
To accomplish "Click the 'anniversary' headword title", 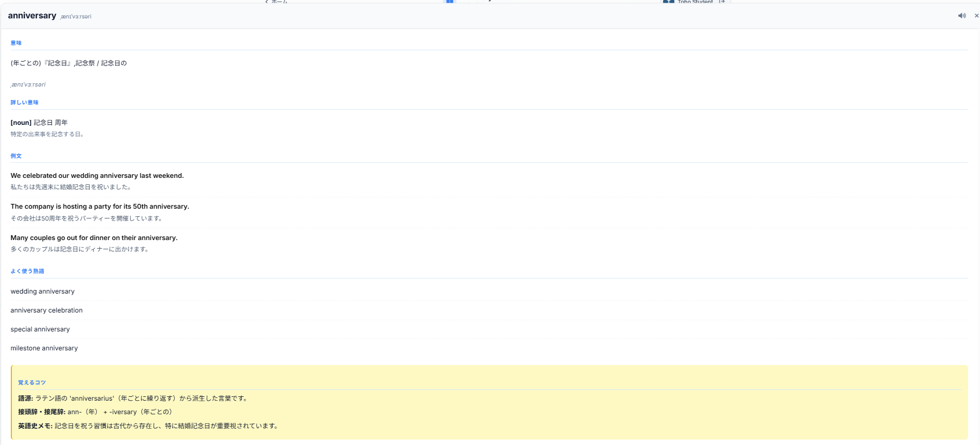I will click(32, 15).
